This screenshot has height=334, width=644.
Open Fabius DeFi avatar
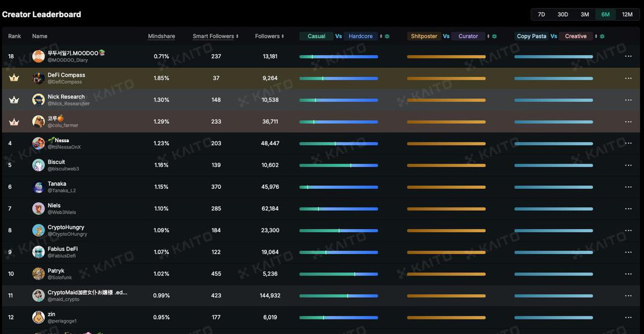coord(38,252)
